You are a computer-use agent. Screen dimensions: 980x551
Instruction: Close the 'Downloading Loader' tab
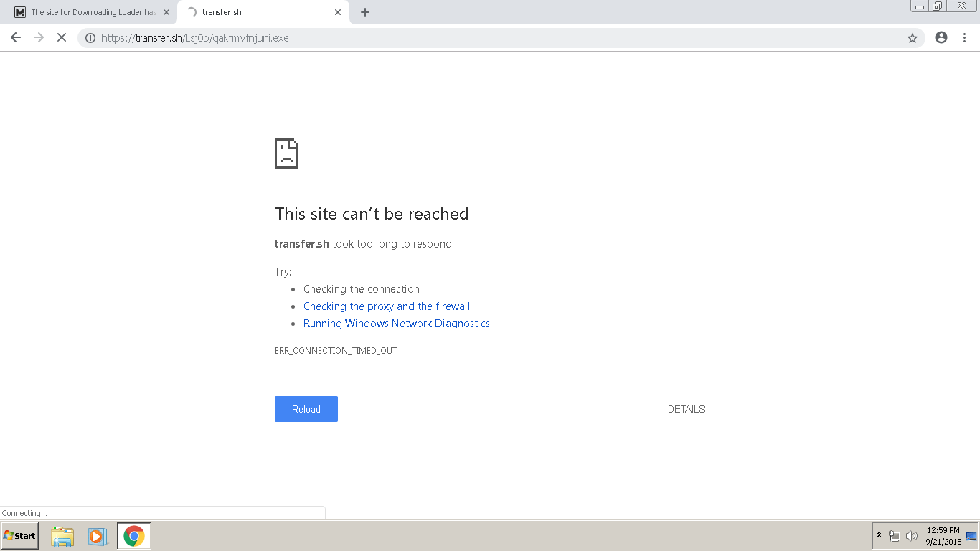166,12
